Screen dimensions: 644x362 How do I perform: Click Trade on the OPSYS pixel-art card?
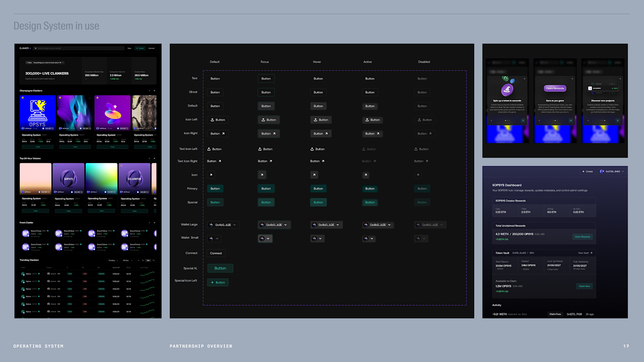(x=37, y=147)
